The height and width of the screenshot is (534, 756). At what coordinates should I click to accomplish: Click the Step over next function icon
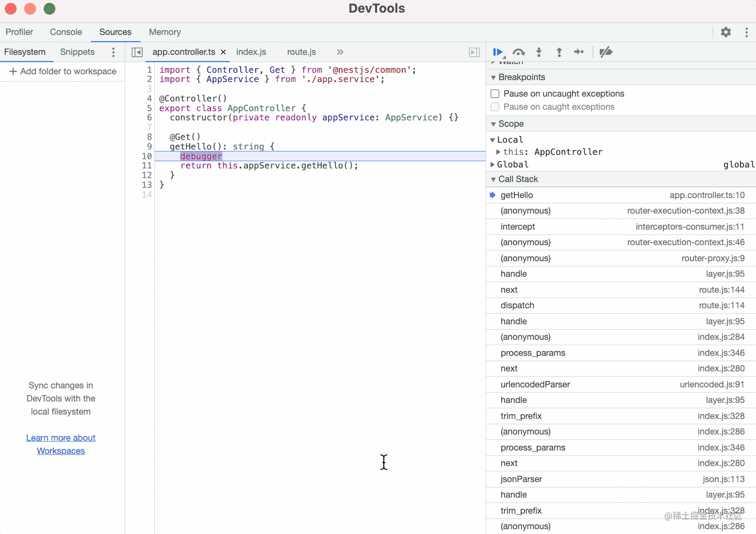point(519,52)
